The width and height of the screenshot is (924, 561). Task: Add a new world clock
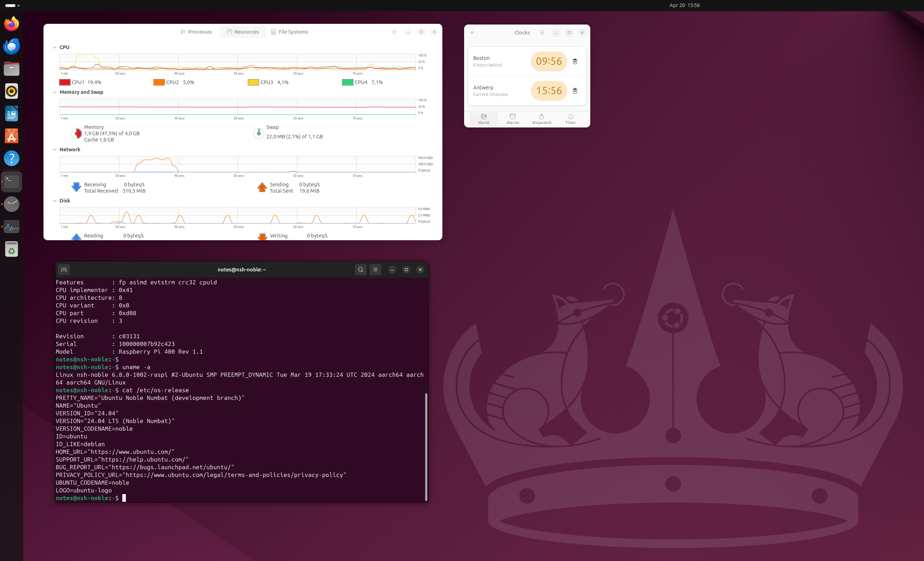click(472, 33)
